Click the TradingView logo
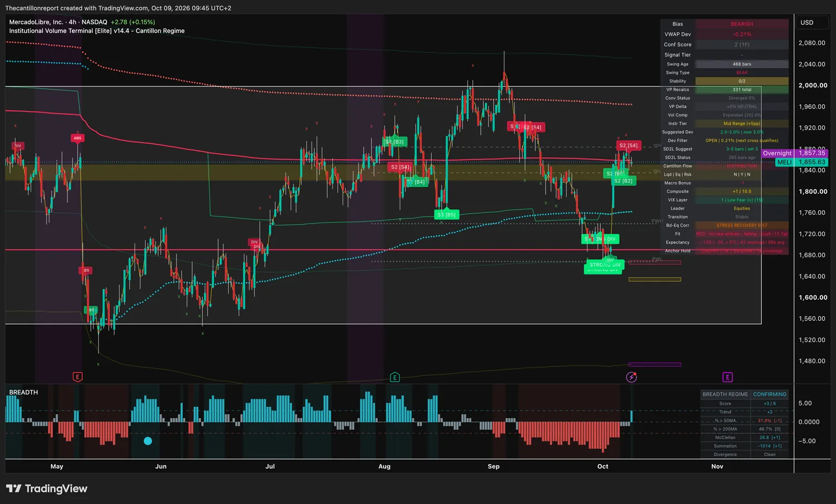The height and width of the screenshot is (504, 836). (x=47, y=488)
